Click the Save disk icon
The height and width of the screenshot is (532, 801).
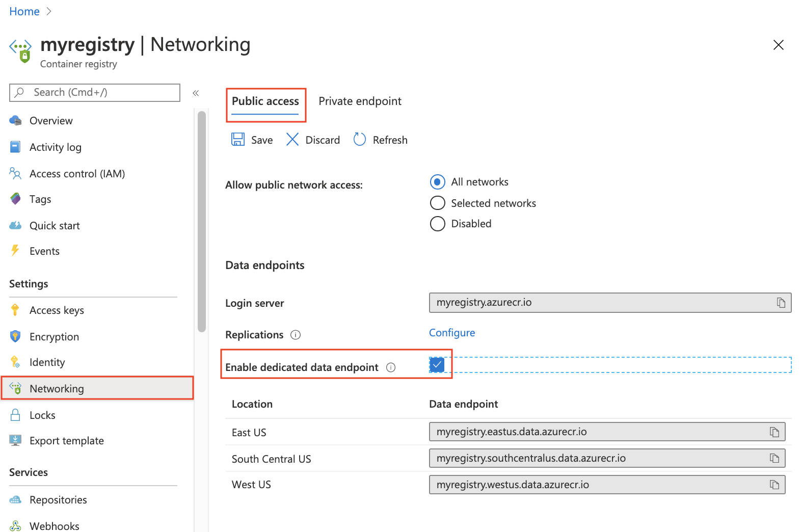point(238,140)
